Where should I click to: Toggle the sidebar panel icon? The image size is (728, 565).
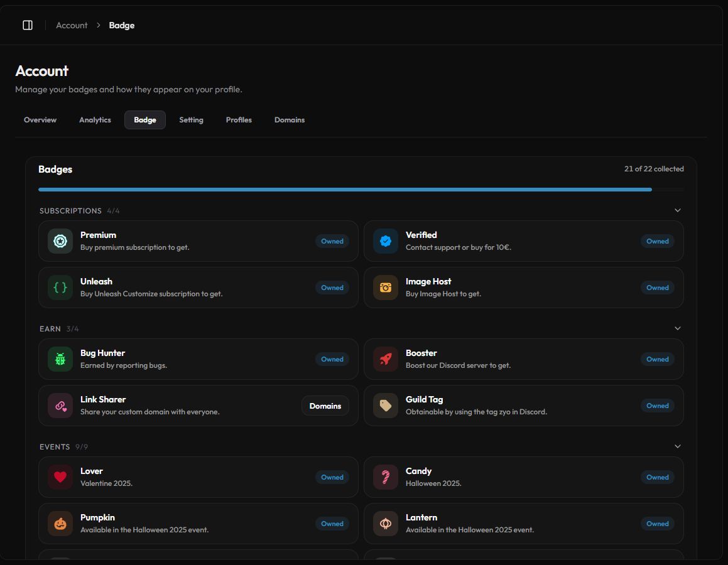click(x=28, y=25)
